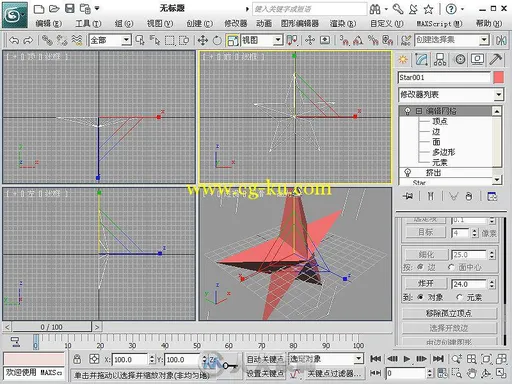The image size is (512, 384).
Task: Switch to the Motion panel tab
Action: coord(460,60)
